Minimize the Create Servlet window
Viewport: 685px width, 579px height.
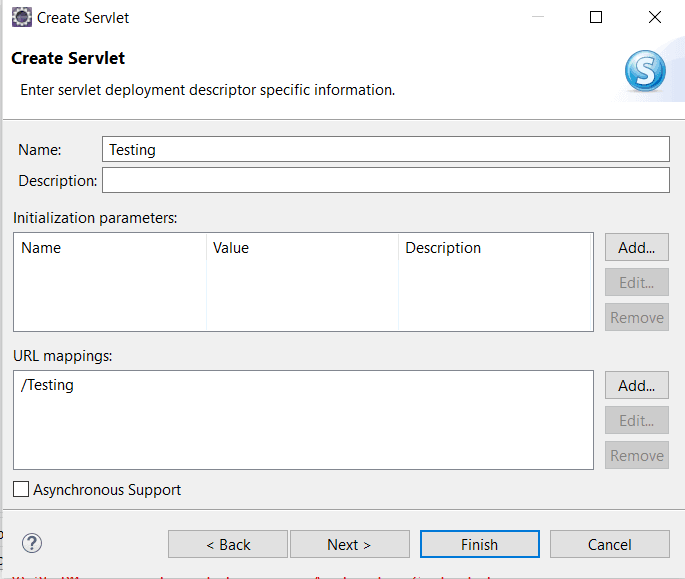[538, 17]
